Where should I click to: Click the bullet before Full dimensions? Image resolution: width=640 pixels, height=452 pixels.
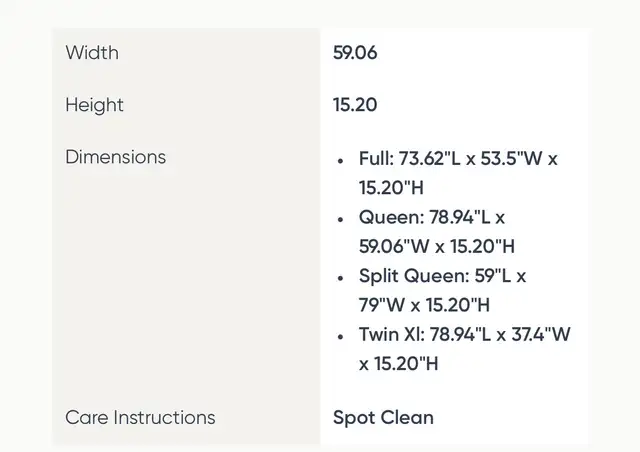pos(340,161)
